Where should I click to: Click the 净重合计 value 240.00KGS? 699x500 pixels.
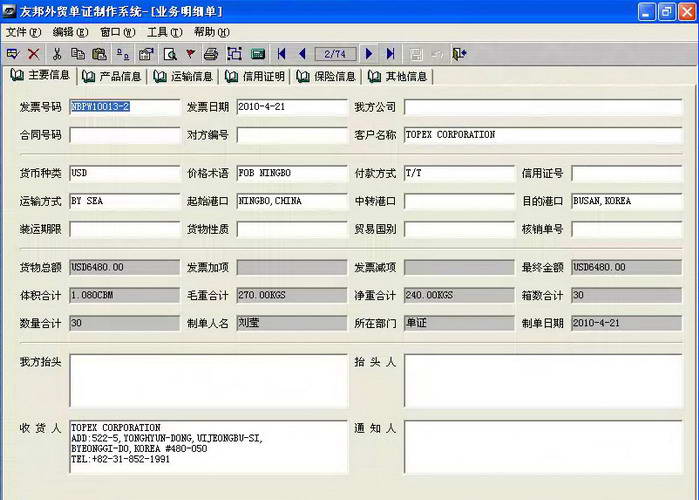(459, 295)
